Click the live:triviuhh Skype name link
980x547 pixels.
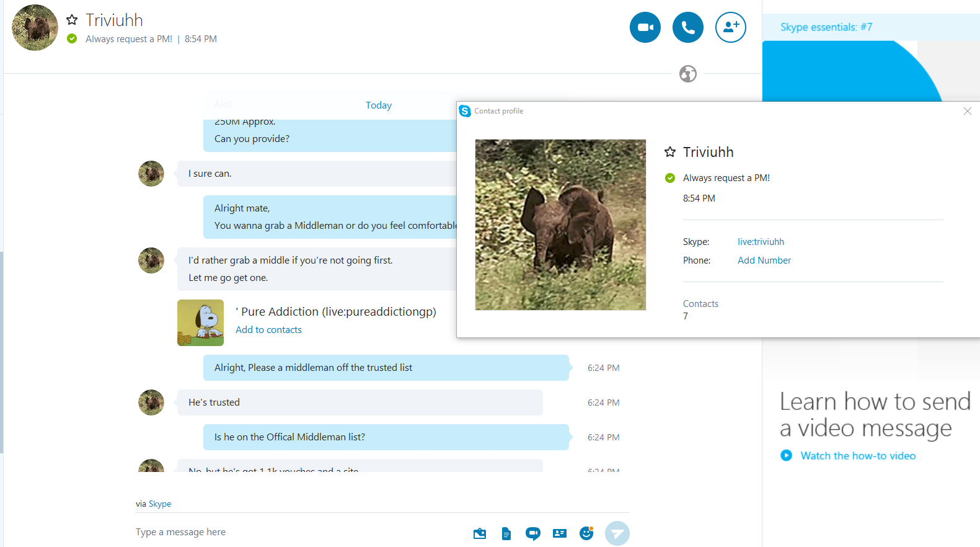click(761, 242)
